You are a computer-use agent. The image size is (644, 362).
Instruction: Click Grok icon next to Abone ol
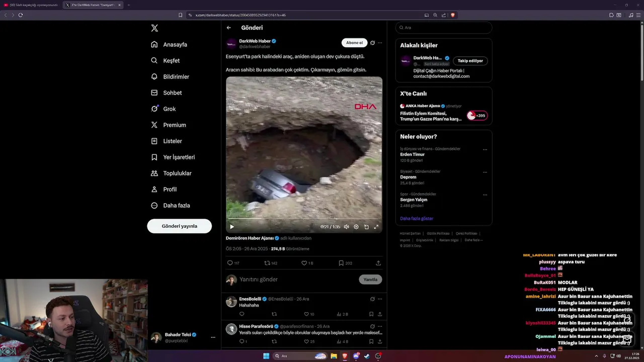(372, 43)
